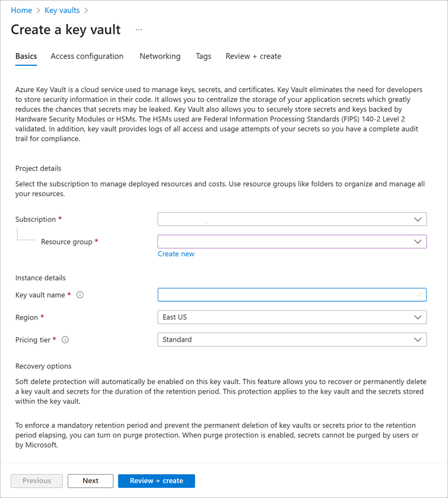The width and height of the screenshot is (448, 498).
Task: Open the East US region dropdown
Action: tap(292, 317)
